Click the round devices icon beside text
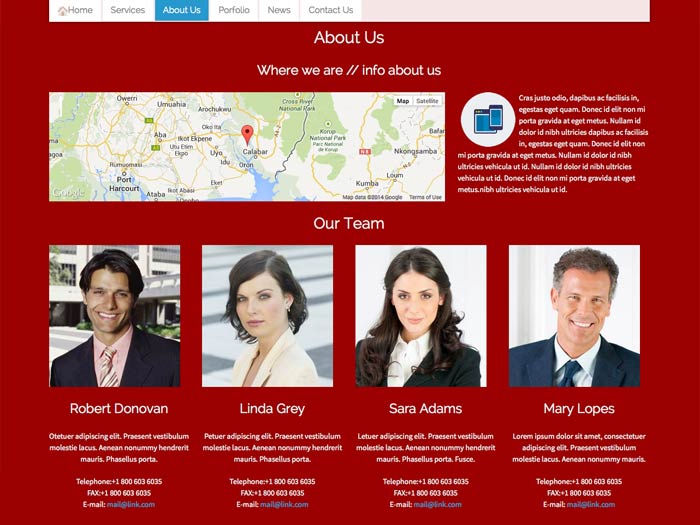Screen dimensions: 700x525 488,119
